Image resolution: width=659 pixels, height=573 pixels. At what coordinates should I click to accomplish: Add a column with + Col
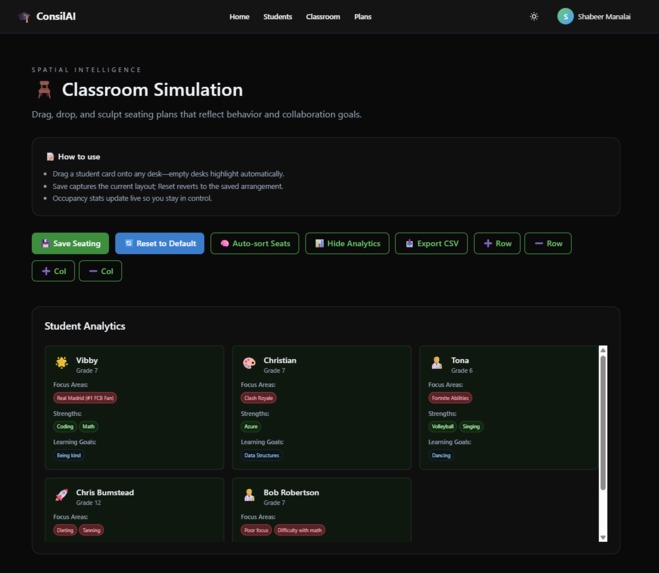(53, 271)
